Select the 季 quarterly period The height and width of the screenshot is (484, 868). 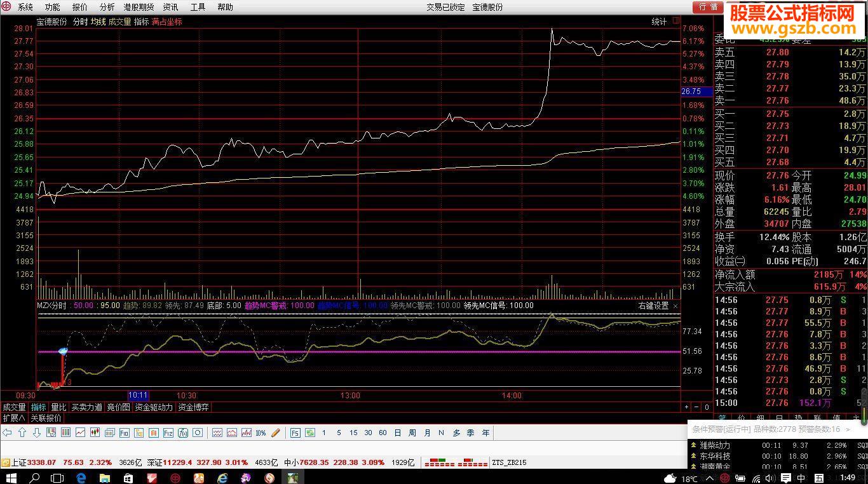(x=471, y=433)
